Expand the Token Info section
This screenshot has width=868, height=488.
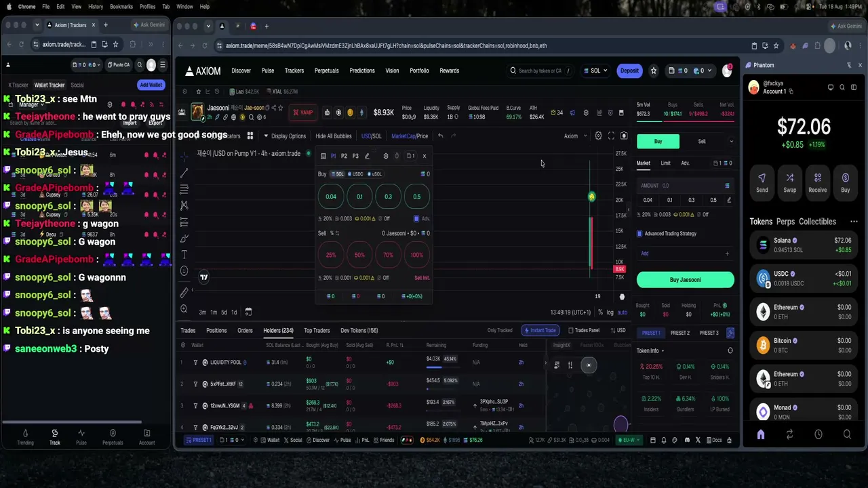click(x=650, y=350)
